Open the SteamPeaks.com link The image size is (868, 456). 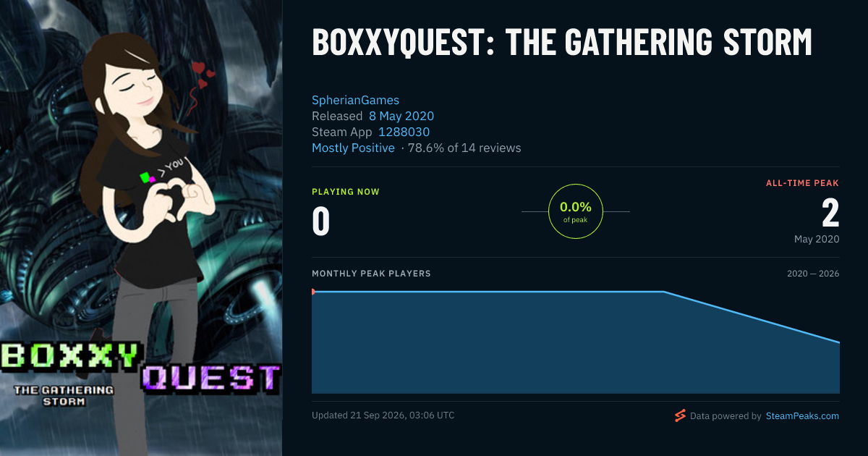pos(802,416)
